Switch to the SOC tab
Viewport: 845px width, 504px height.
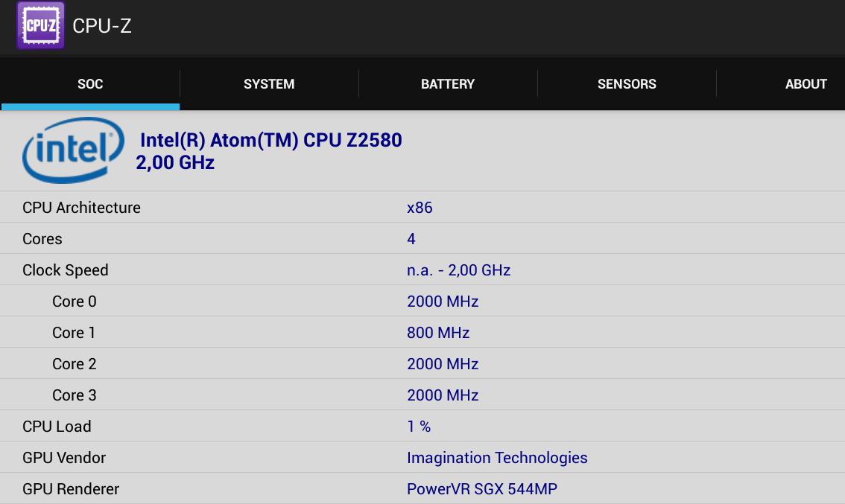click(x=90, y=84)
